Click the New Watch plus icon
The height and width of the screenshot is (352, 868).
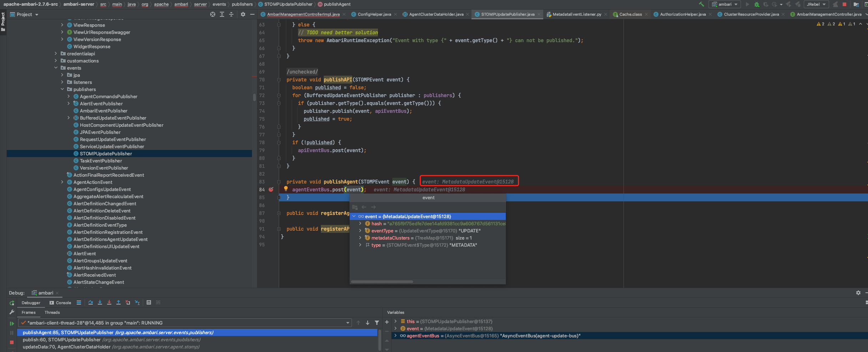pyautogui.click(x=387, y=322)
